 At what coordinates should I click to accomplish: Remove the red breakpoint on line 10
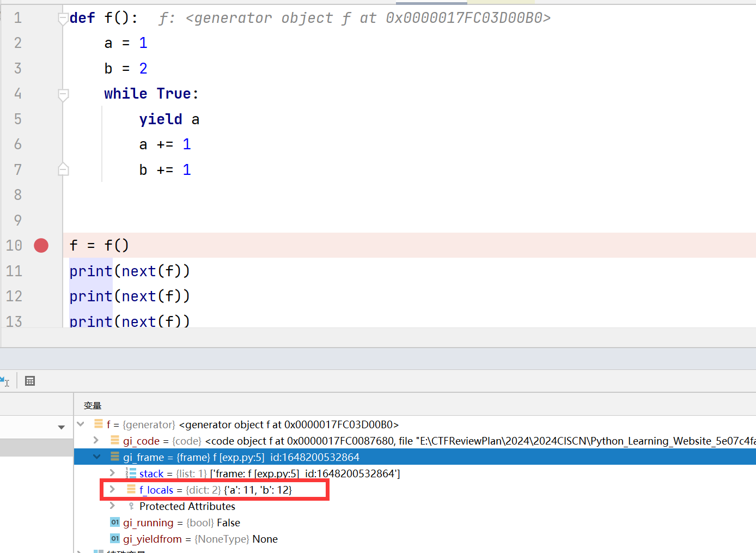click(41, 246)
